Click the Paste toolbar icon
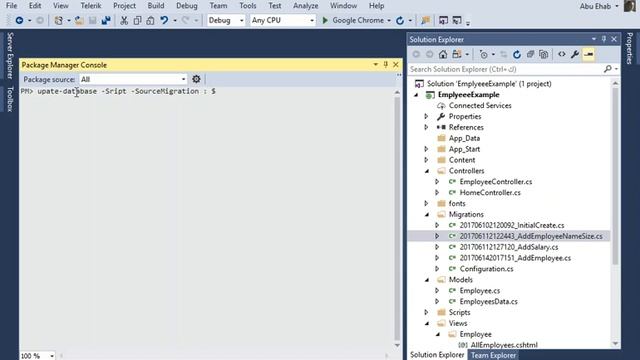 [151, 20]
